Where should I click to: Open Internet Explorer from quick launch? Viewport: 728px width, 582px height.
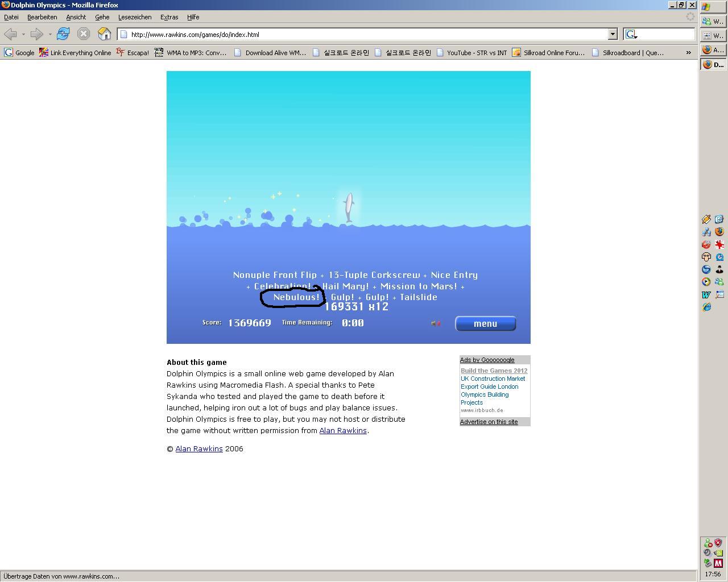point(706,307)
